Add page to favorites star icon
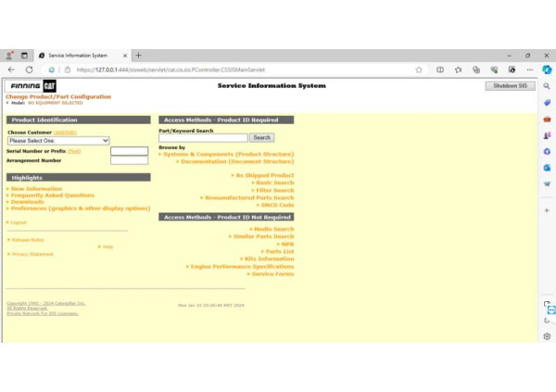Screen dimensions: 556x392 pos(419,70)
